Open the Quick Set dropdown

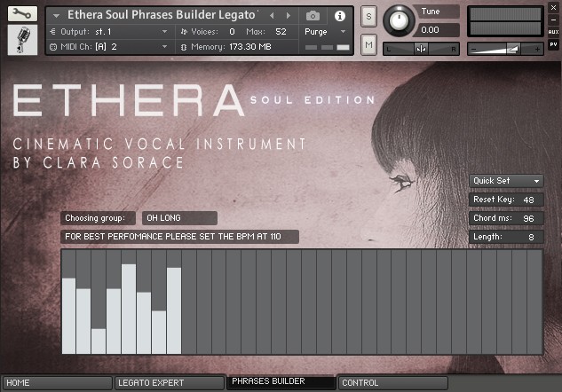[x=506, y=181]
